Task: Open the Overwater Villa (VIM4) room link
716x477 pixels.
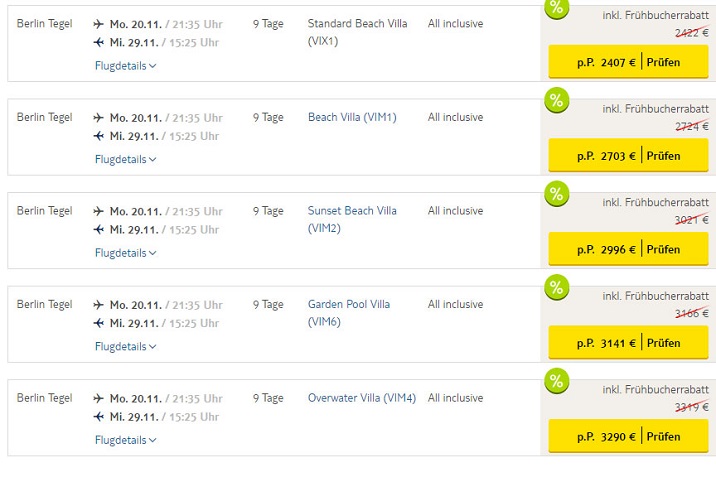Action: [361, 398]
